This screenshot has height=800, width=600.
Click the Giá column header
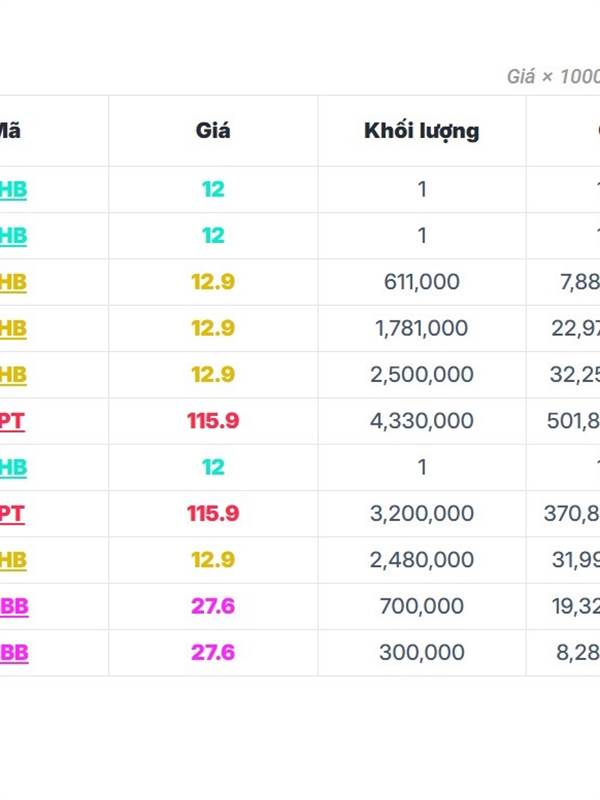point(213,131)
